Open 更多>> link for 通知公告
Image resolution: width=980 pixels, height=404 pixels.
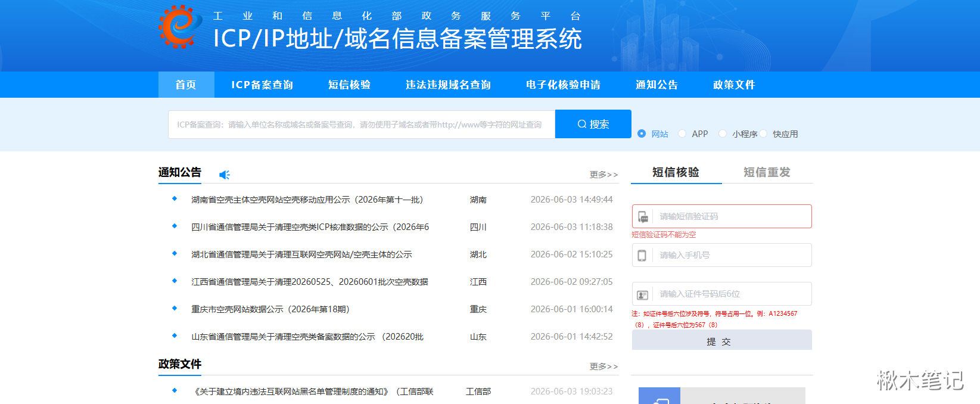(x=603, y=175)
